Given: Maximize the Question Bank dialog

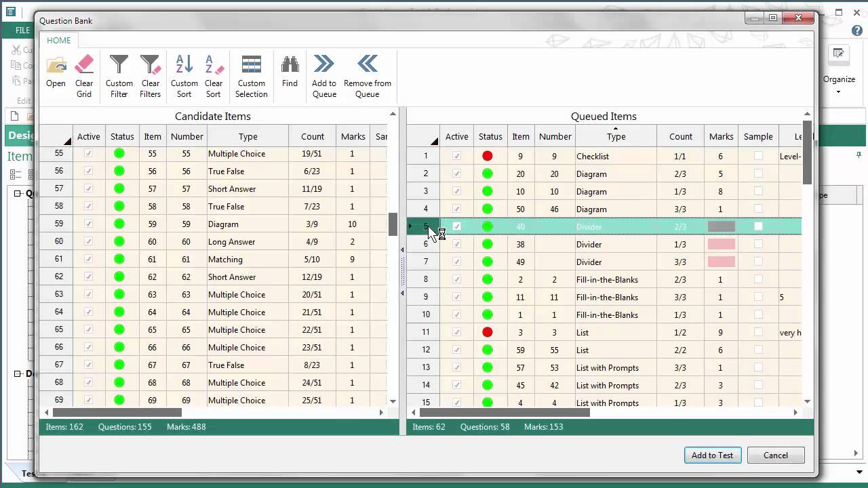Looking at the screenshot, I should click(772, 18).
